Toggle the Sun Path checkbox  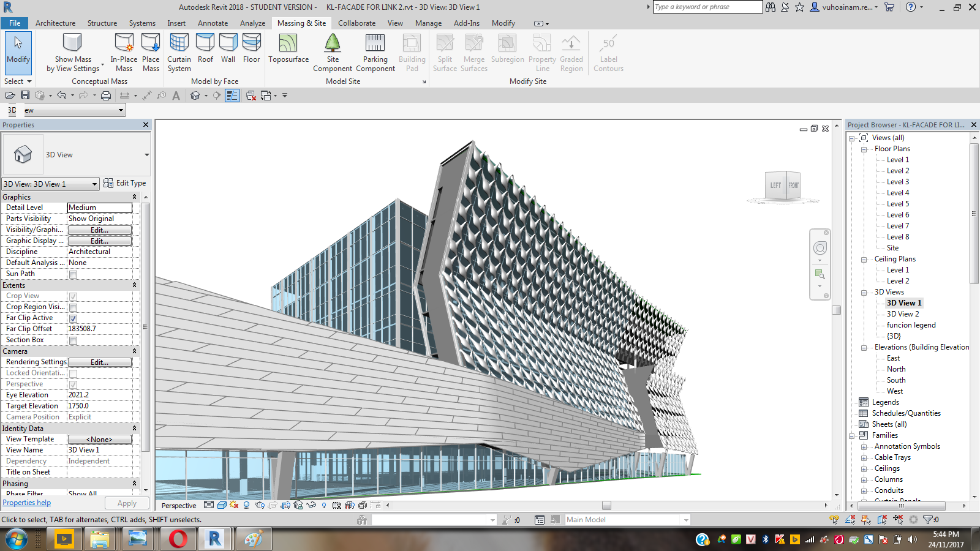click(x=73, y=274)
